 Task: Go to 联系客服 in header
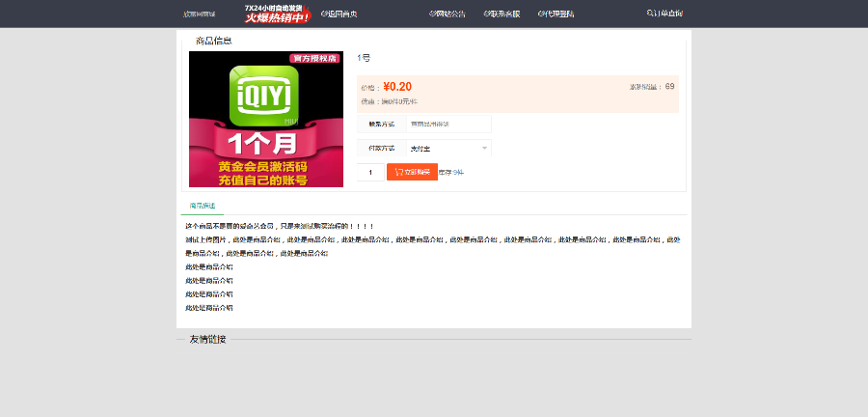pyautogui.click(x=502, y=14)
